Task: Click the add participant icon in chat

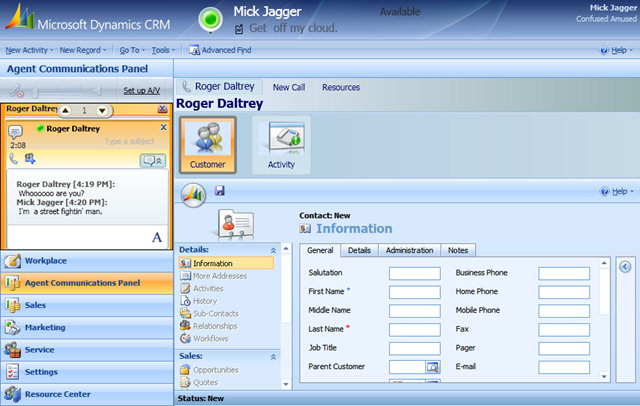Action: pyautogui.click(x=30, y=158)
